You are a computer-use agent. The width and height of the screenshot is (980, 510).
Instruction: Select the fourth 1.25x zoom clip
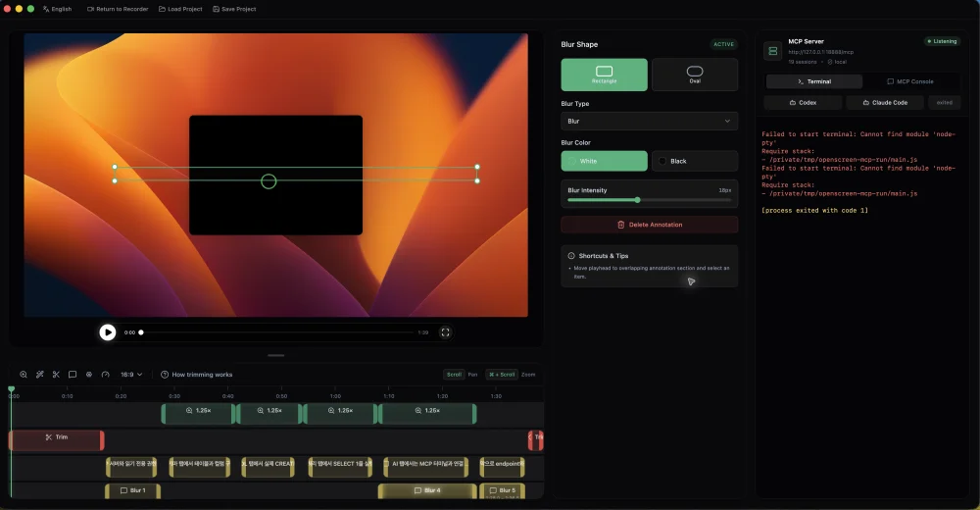tap(427, 413)
